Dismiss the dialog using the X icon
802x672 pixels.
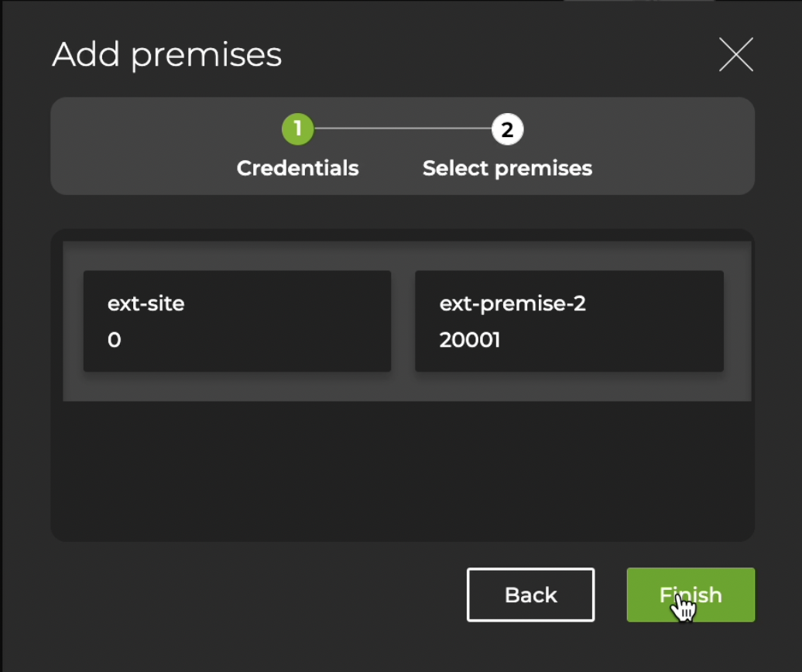(735, 54)
